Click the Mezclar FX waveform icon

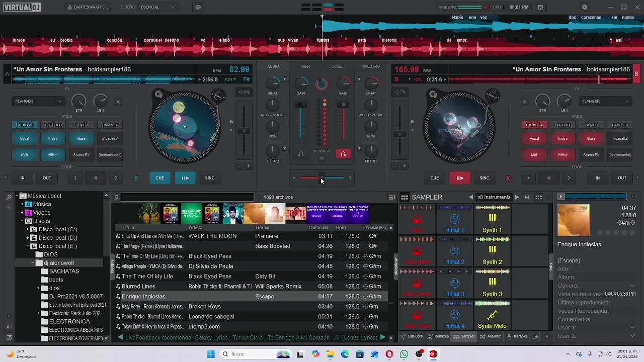pos(322,158)
